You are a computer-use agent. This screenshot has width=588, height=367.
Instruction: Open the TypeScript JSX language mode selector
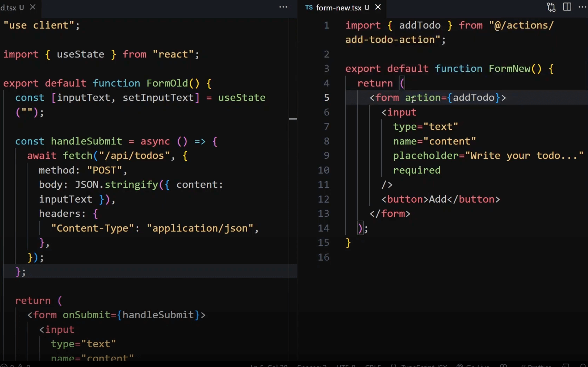coord(419,365)
